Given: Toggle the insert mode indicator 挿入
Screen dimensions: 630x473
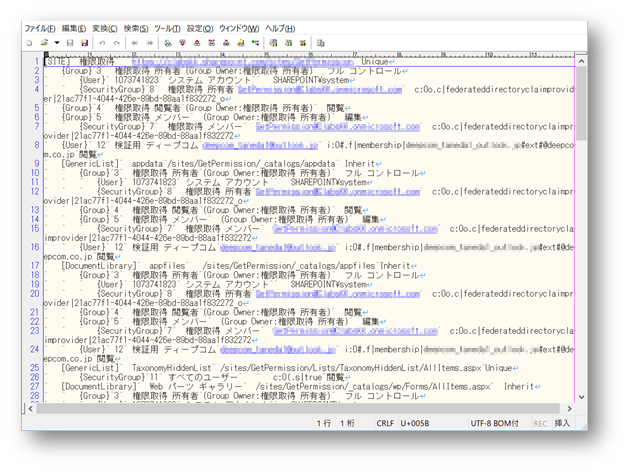Looking at the screenshot, I should coord(563,423).
